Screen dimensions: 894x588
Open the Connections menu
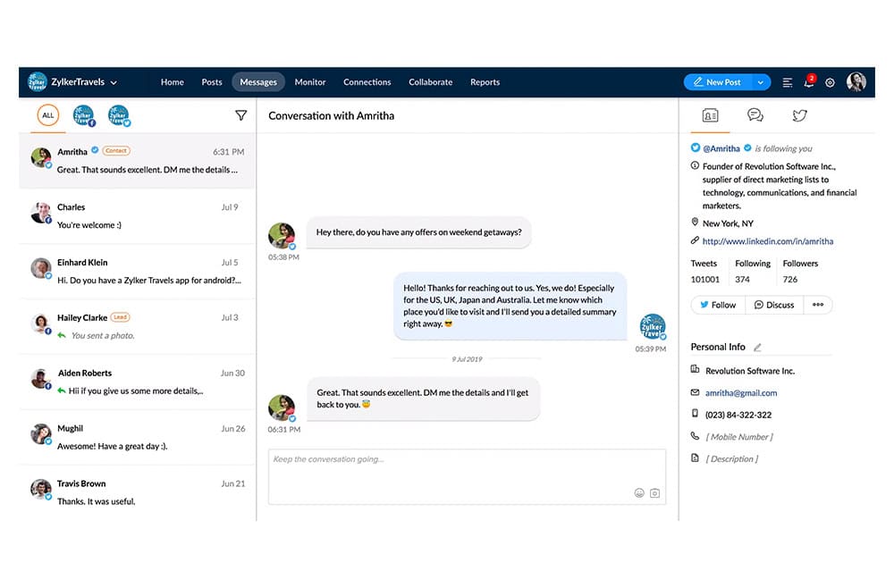pos(367,82)
